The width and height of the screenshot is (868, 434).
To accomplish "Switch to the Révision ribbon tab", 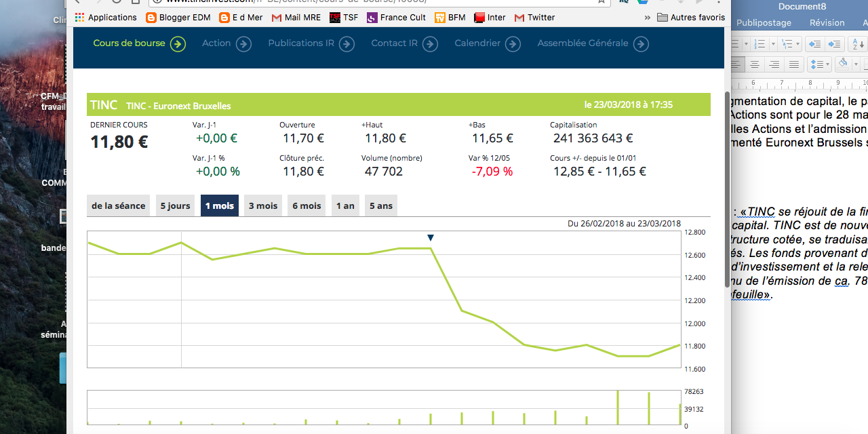I will point(827,23).
